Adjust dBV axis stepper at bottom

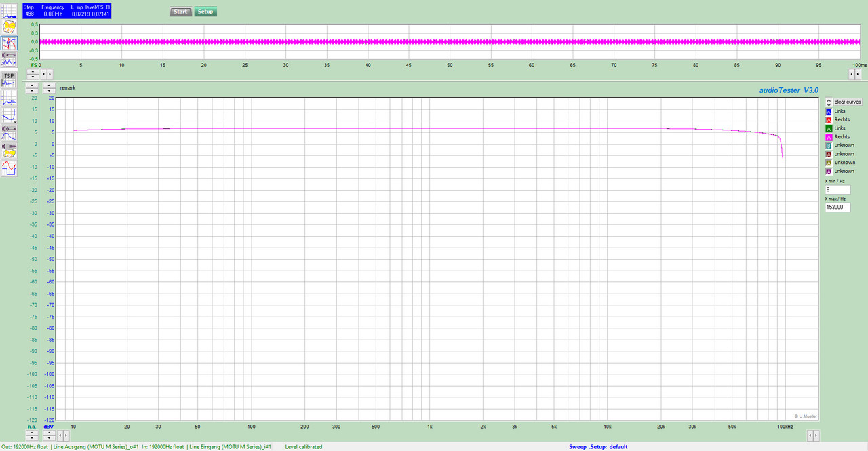50,435
